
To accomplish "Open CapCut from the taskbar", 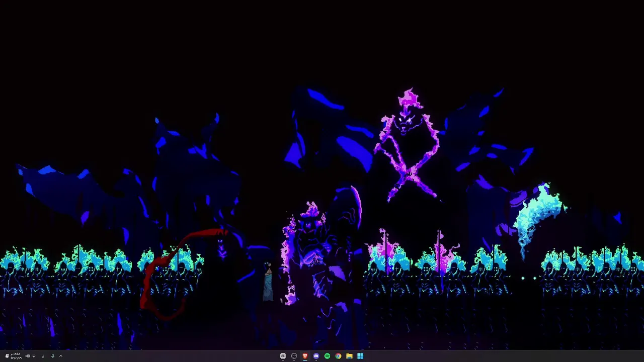I will coord(283,356).
